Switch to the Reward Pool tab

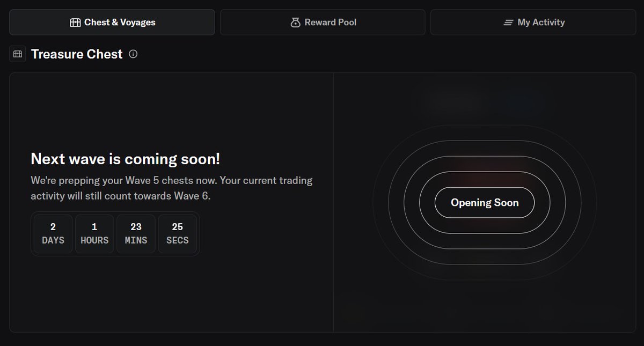323,22
